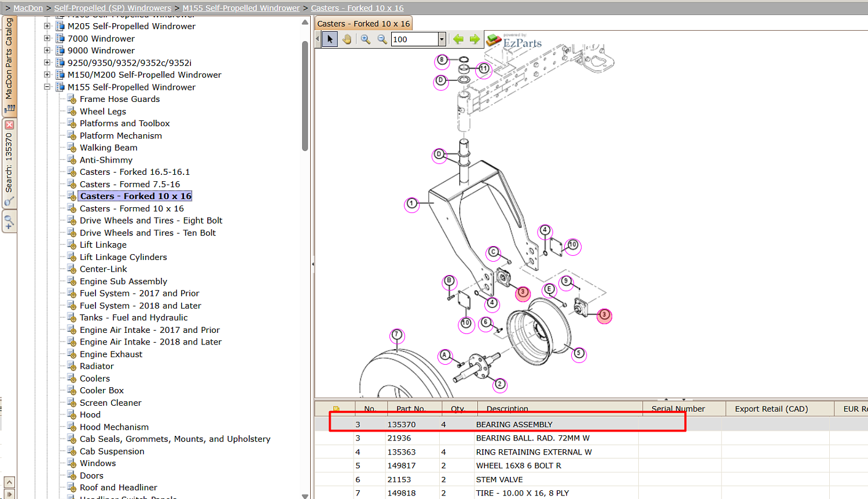Image resolution: width=868 pixels, height=499 pixels.
Task: Close the Search 135370 side tab
Action: click(9, 124)
